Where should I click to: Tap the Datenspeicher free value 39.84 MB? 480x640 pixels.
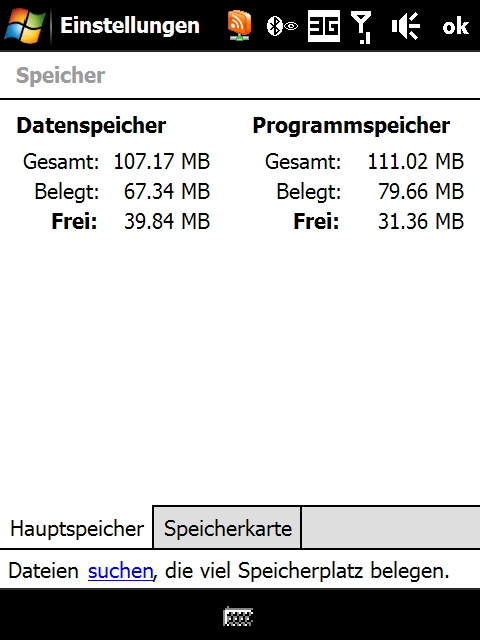(167, 221)
